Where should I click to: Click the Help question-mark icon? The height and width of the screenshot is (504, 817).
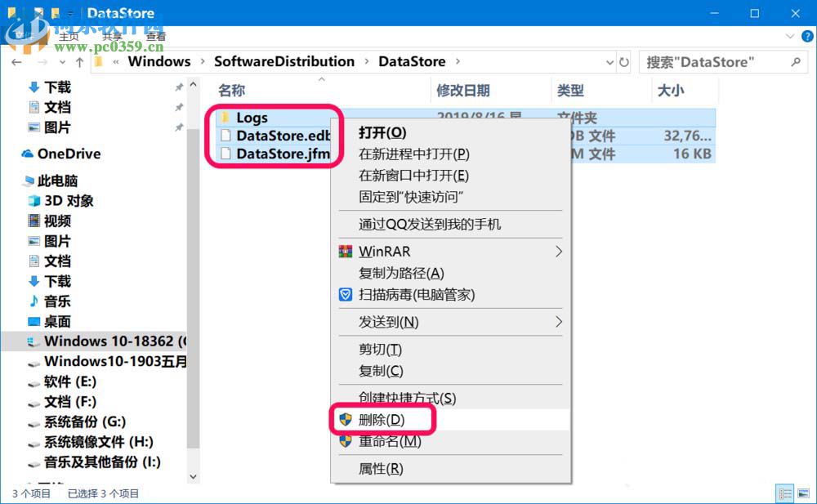pos(807,36)
